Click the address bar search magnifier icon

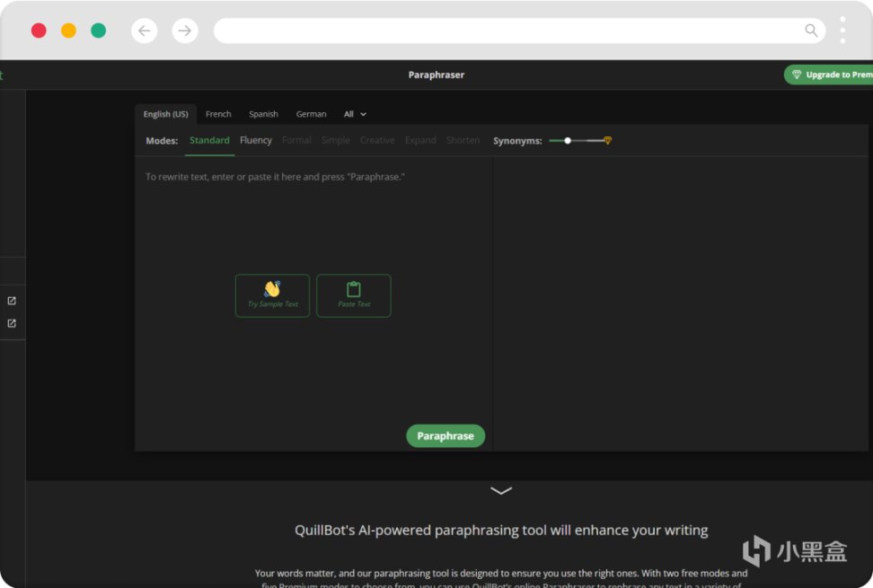tap(811, 31)
